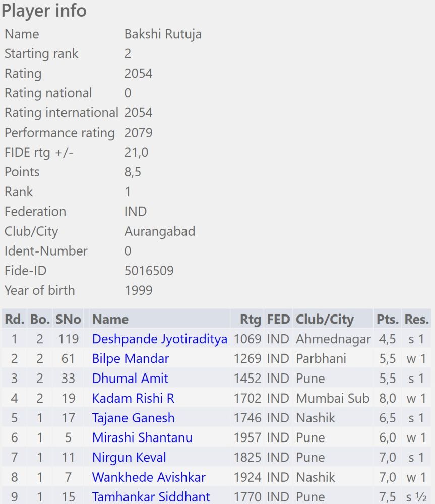Click the Dhumal Amit name link
The width and height of the screenshot is (435, 504).
pos(130,379)
